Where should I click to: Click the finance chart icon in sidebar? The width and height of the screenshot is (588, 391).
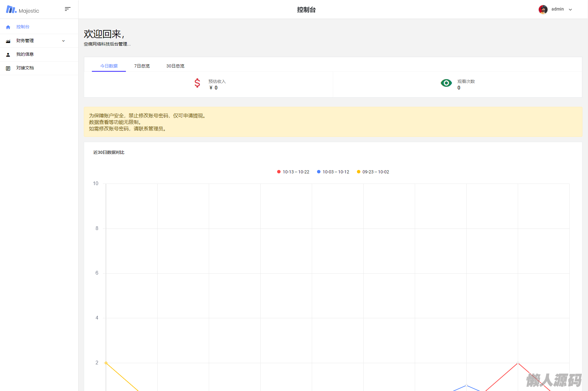click(8, 41)
